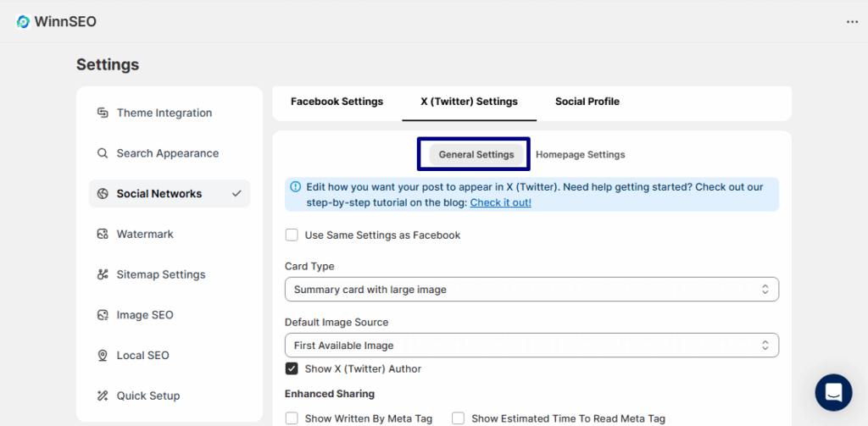Open Search Appearance settings

click(170, 153)
